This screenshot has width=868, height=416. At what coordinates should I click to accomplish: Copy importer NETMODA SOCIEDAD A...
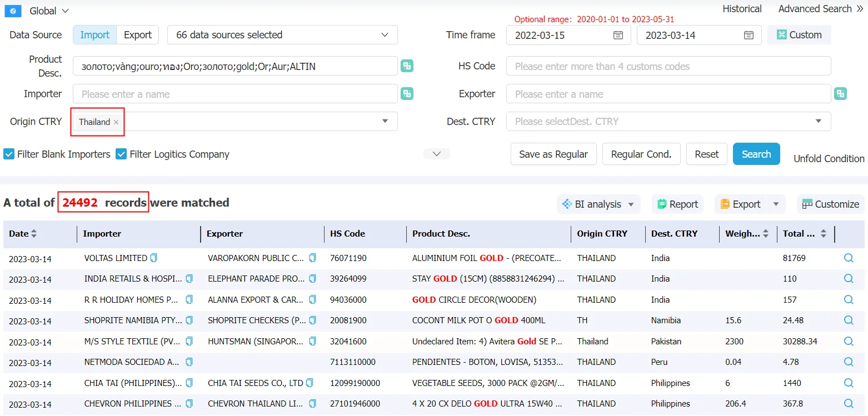coord(189,362)
